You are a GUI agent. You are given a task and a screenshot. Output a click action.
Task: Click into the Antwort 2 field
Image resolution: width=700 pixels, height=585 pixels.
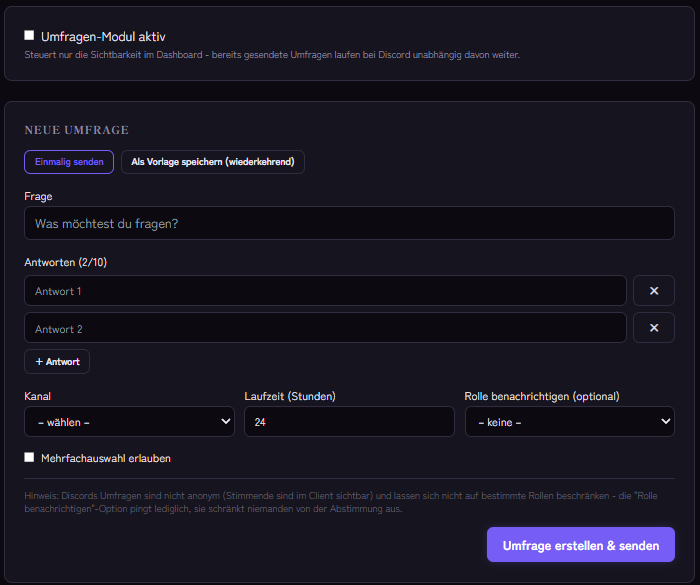coord(325,328)
